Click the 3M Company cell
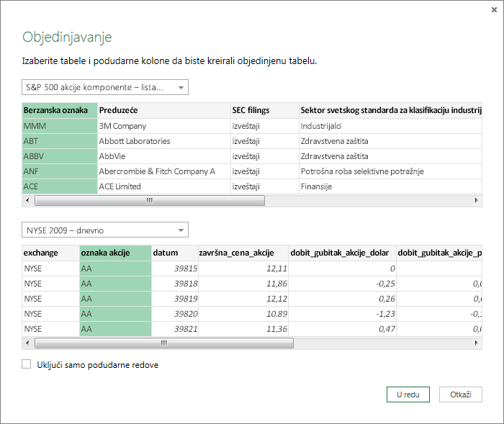 click(x=164, y=126)
